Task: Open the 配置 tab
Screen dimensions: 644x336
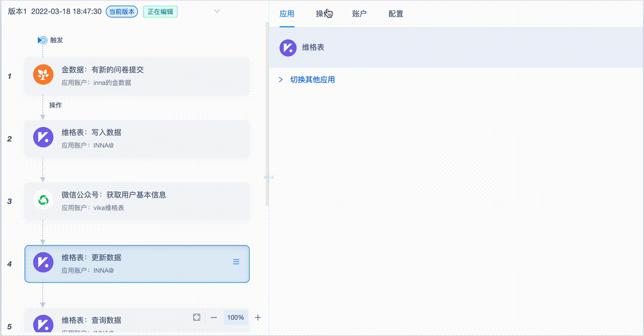Action: point(395,14)
